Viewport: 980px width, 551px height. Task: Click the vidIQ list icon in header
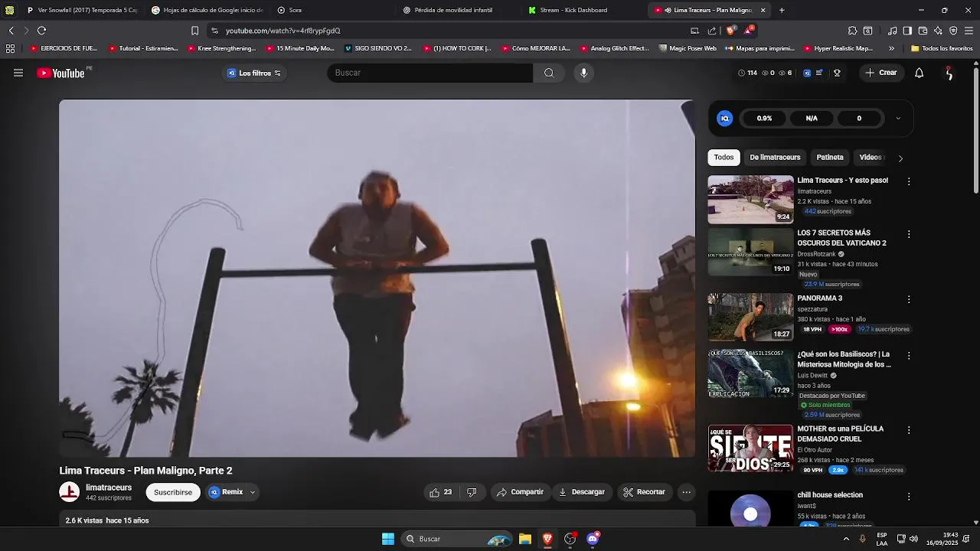point(819,73)
